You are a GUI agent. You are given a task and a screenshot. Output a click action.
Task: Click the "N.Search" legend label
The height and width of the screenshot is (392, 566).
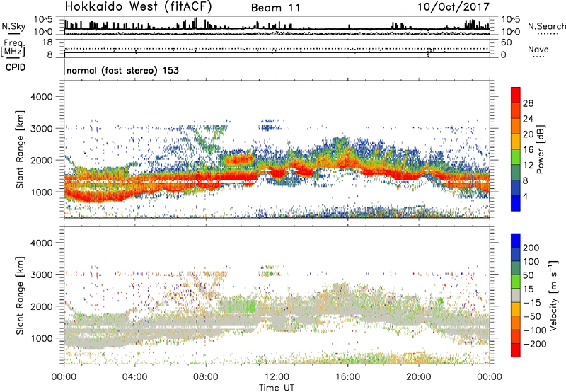[547, 26]
